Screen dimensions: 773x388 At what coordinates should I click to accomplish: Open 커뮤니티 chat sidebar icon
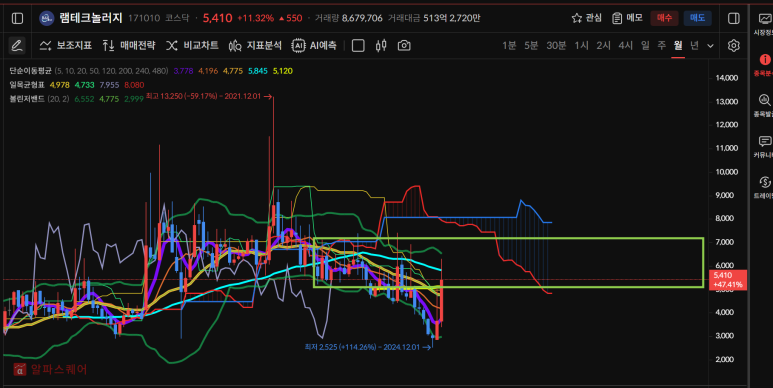(x=765, y=147)
